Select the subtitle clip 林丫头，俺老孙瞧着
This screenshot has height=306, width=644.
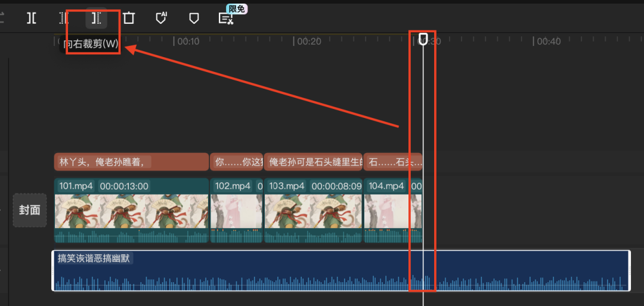[x=131, y=162]
